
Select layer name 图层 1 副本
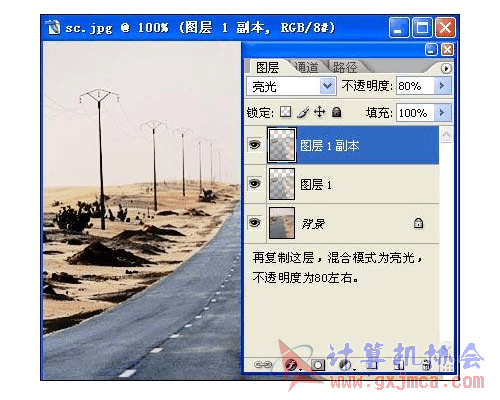(330, 146)
